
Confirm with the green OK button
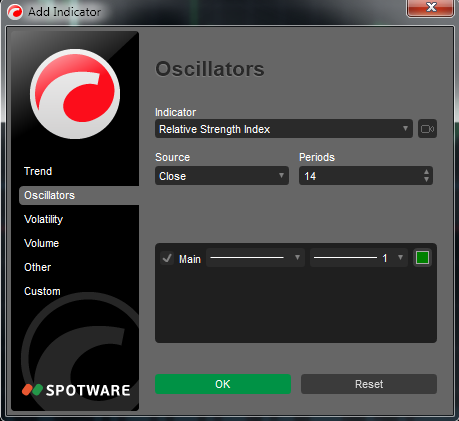pos(223,384)
